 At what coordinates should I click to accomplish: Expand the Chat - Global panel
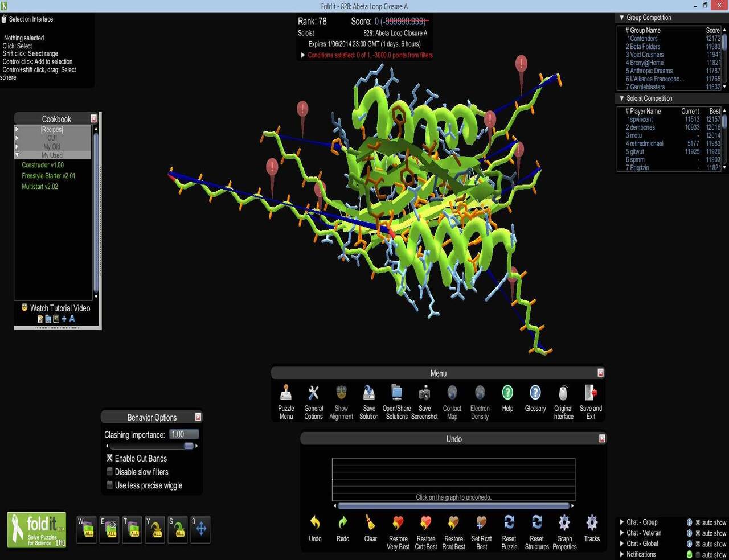coord(622,543)
